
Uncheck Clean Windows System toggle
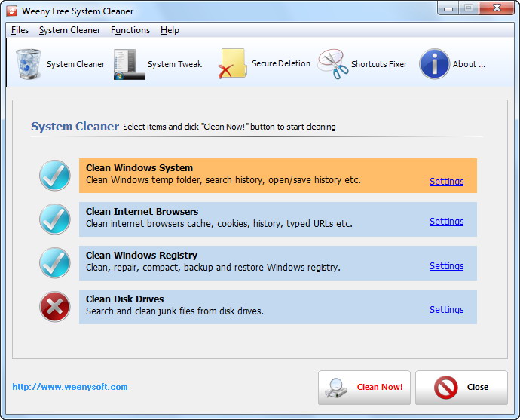(x=55, y=176)
